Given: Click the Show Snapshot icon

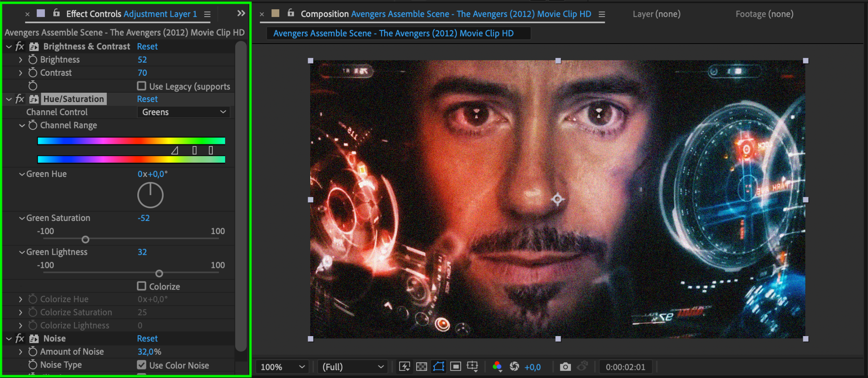Looking at the screenshot, I should [583, 366].
